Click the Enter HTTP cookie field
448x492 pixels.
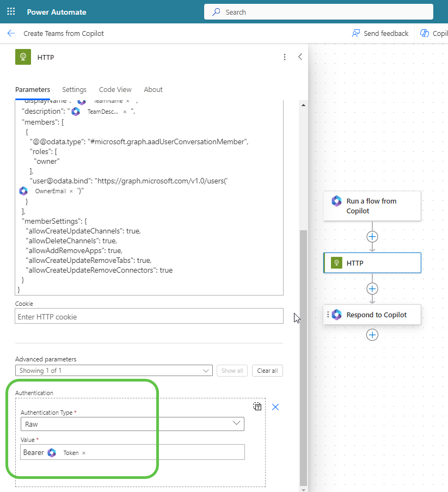pos(149,316)
